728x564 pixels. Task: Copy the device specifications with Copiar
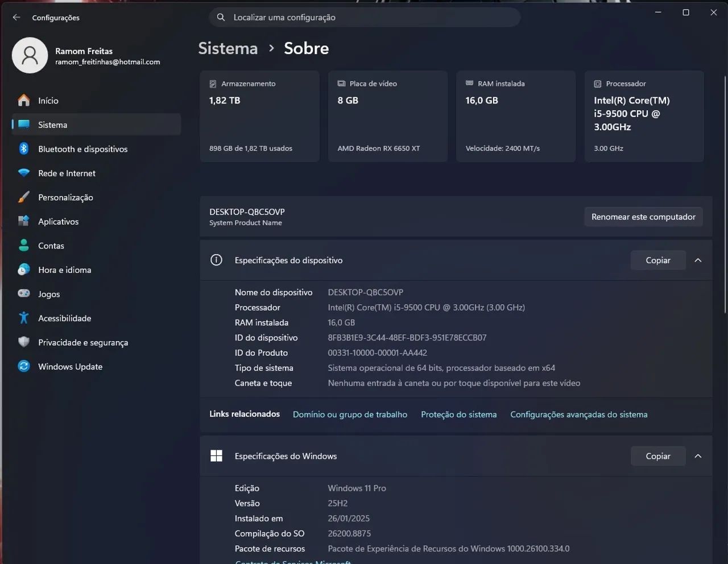658,260
